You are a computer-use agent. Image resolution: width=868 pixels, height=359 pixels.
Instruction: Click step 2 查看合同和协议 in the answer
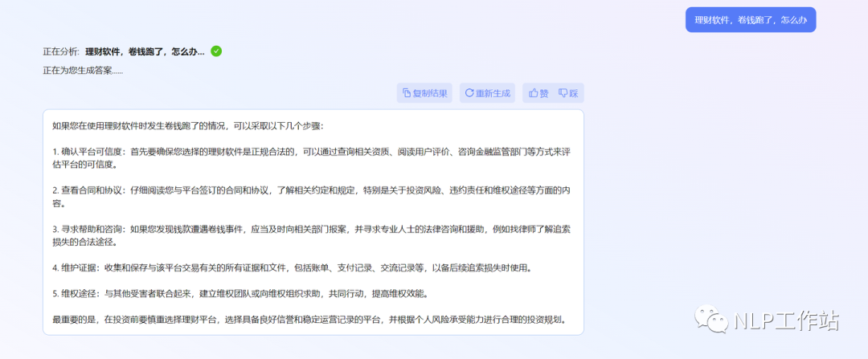point(311,197)
